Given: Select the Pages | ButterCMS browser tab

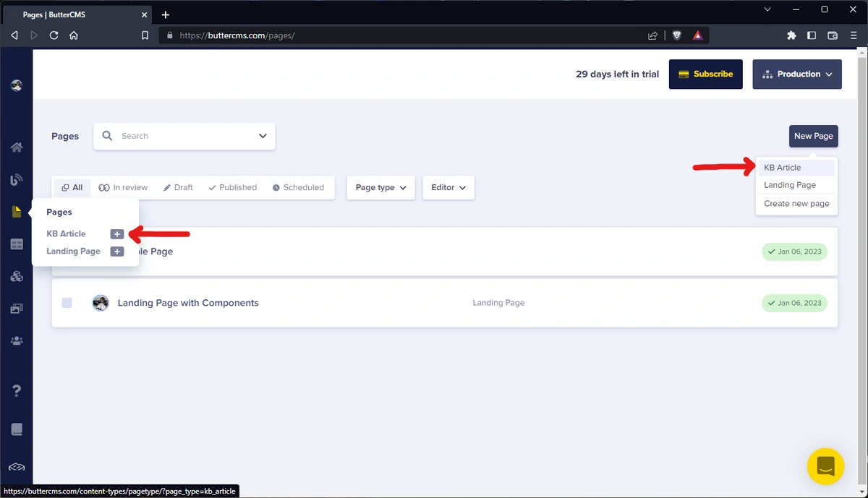Looking at the screenshot, I should 76,14.
